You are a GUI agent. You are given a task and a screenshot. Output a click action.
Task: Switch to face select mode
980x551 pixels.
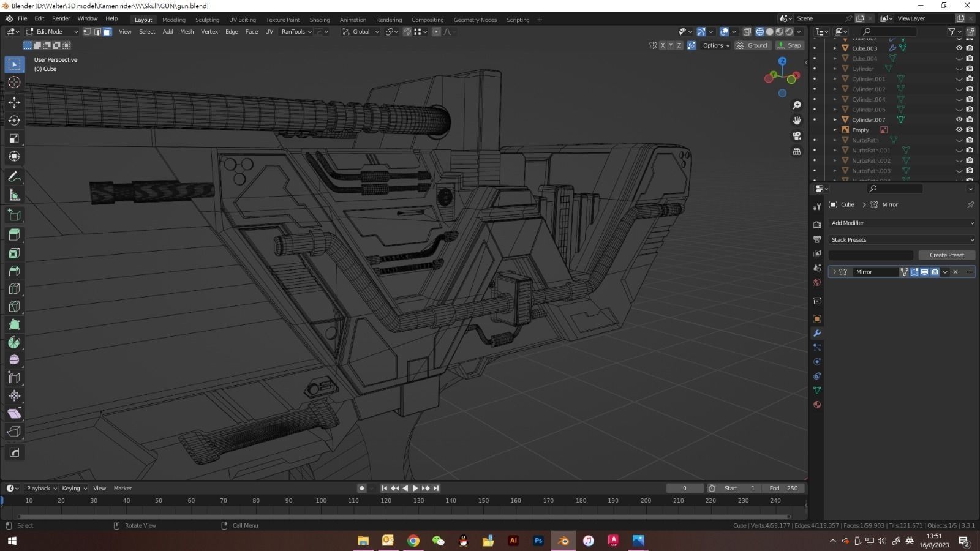point(107,32)
